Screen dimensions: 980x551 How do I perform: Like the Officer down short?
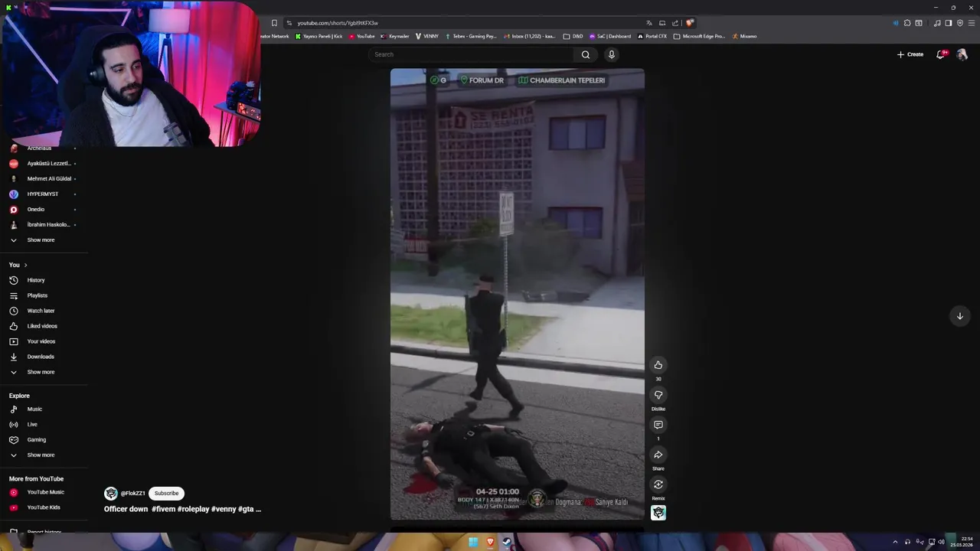pos(658,365)
